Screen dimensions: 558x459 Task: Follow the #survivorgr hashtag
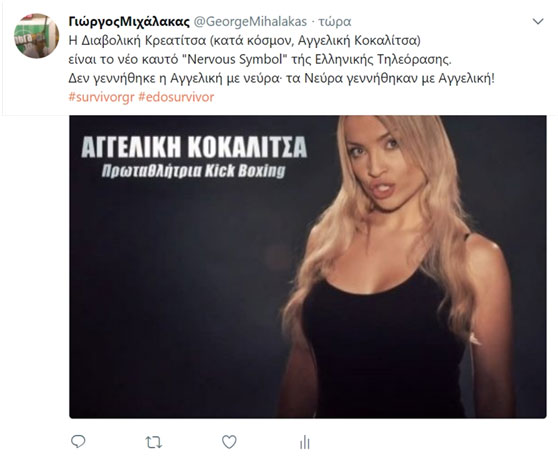tap(101, 97)
